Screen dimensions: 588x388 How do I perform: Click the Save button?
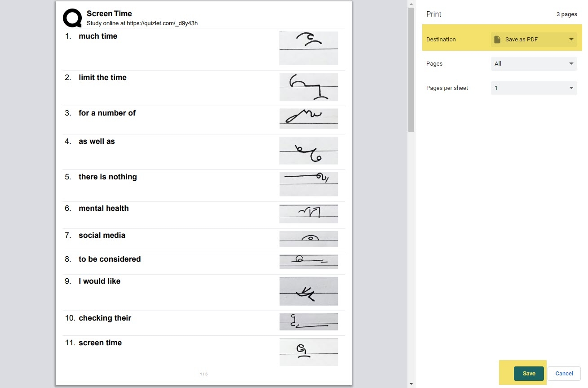[528, 373]
